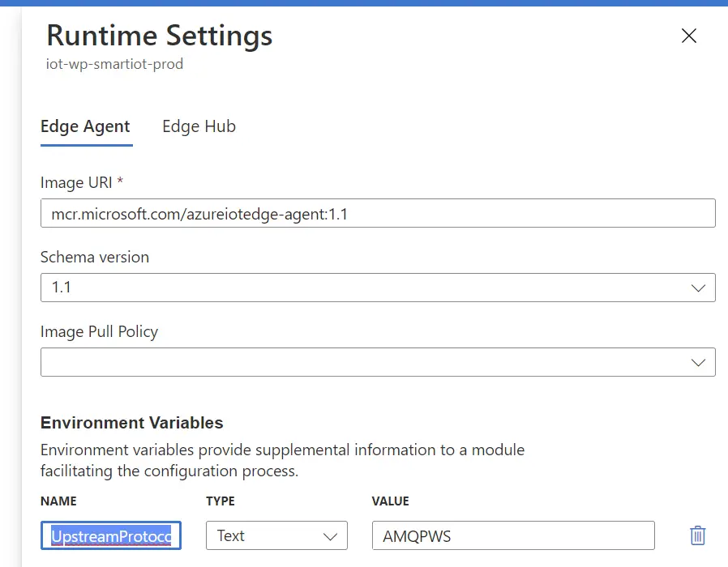The image size is (728, 567).
Task: Click the chevron arrow in Schema version box
Action: point(698,288)
